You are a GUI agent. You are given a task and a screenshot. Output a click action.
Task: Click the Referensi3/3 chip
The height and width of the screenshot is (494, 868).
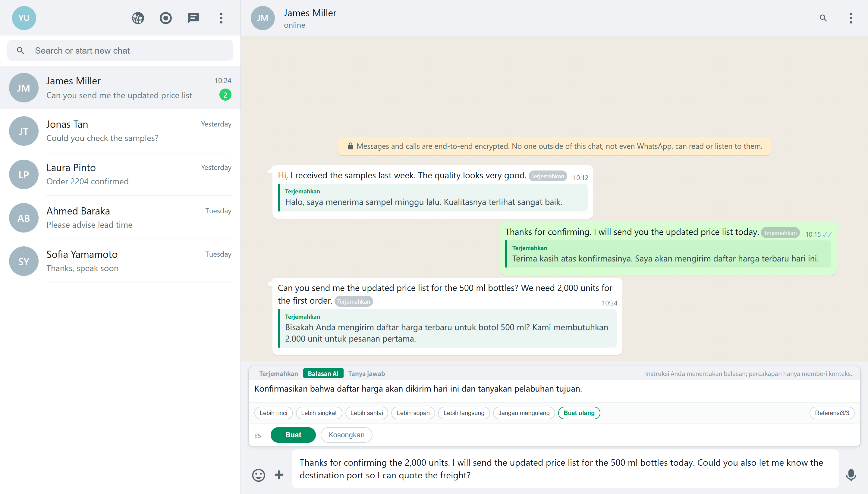click(x=832, y=413)
